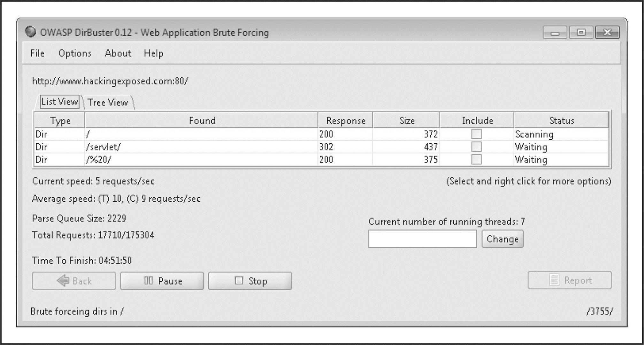Screen dimensions: 644x345
Task: Open the About menu
Action: pos(118,53)
